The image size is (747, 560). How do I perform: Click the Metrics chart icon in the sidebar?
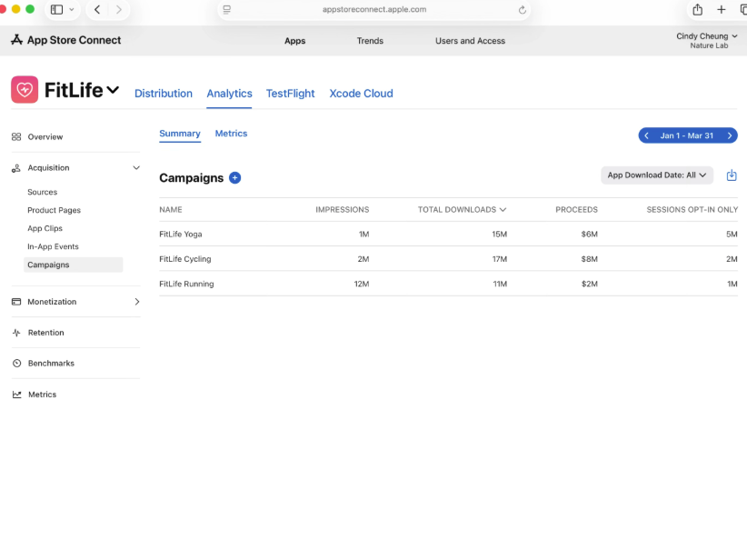click(x=16, y=395)
